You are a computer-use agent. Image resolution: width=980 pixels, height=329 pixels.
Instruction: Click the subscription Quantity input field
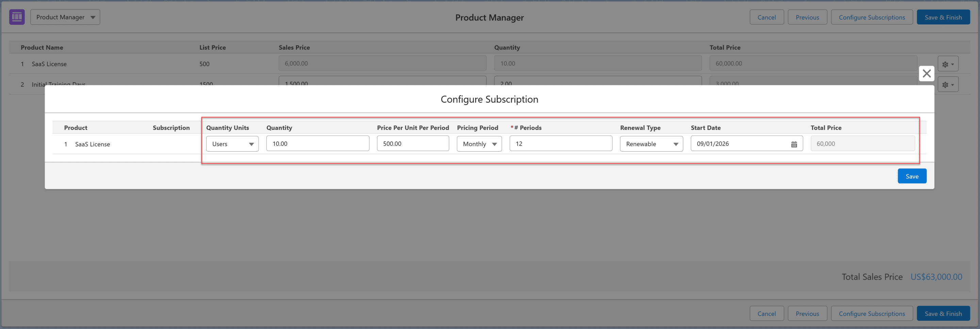317,144
